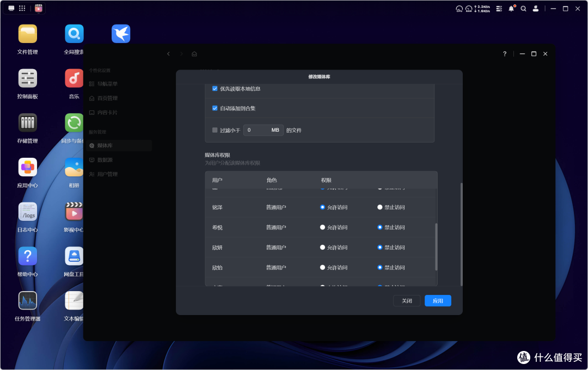This screenshot has width=588, height=370.
Task: Open notification bell in top bar
Action: pyautogui.click(x=511, y=9)
